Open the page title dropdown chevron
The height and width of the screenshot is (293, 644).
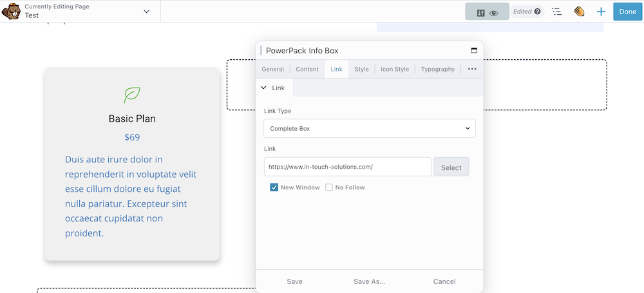coord(147,12)
